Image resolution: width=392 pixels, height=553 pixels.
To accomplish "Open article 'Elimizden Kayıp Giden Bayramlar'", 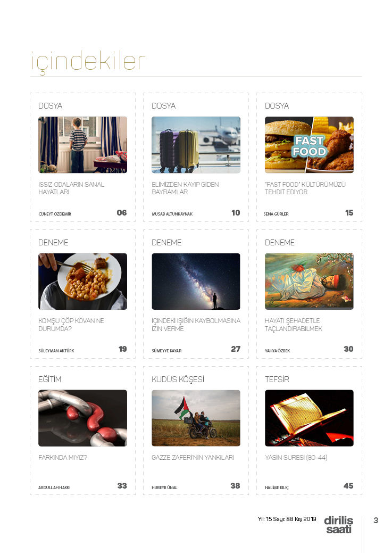I will coord(185,188).
